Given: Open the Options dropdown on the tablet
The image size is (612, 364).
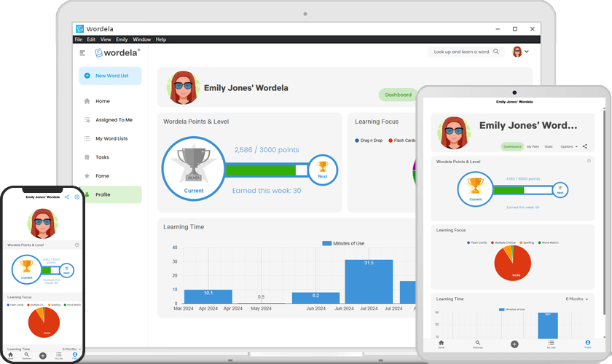Looking at the screenshot, I should click(569, 147).
